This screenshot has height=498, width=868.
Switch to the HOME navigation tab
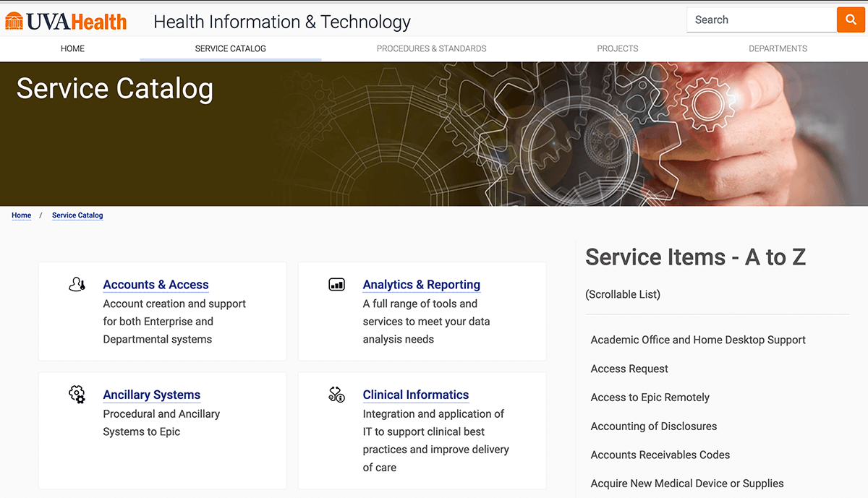(72, 48)
